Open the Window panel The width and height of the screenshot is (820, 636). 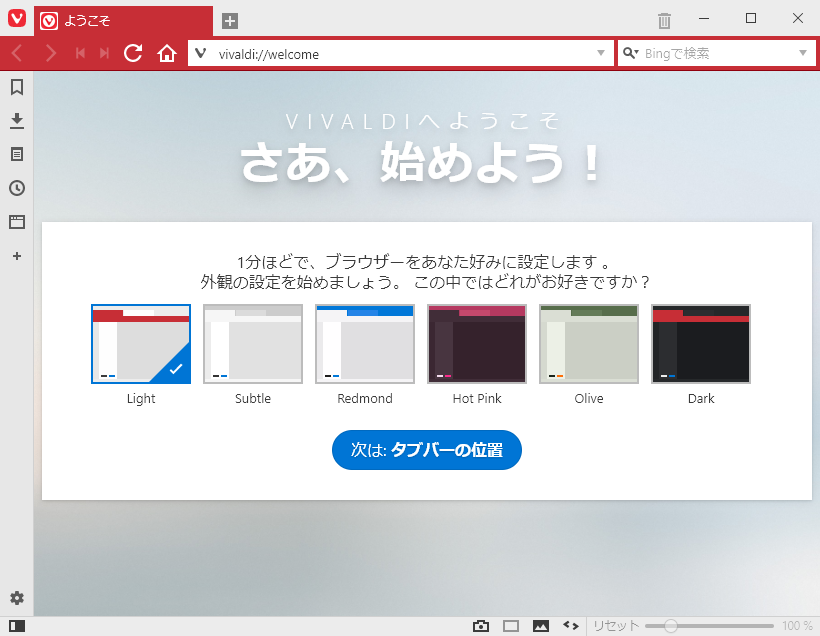[x=17, y=222]
